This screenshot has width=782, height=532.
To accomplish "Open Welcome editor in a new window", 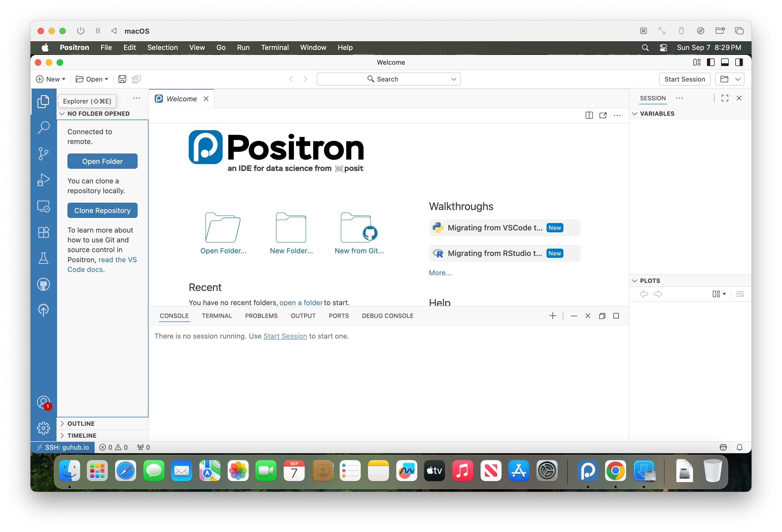I will [603, 115].
